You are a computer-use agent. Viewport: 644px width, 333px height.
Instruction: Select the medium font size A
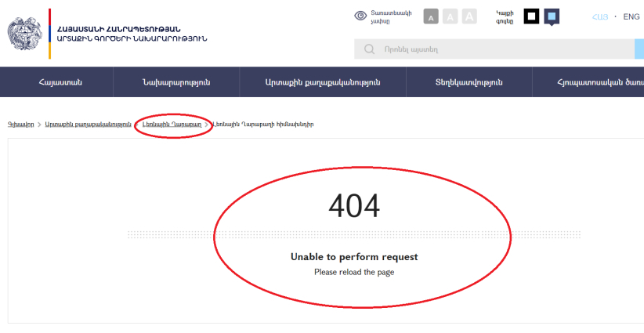point(450,16)
